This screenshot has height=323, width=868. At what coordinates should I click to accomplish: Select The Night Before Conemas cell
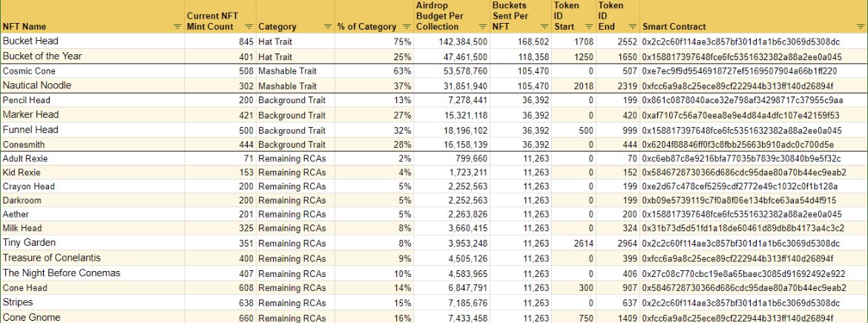93,273
